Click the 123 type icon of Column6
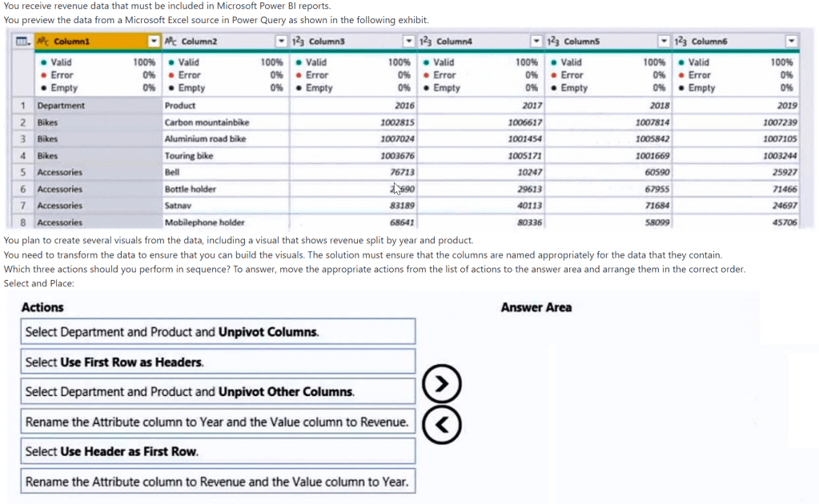Viewport: 819px width, 504px height. 680,41
